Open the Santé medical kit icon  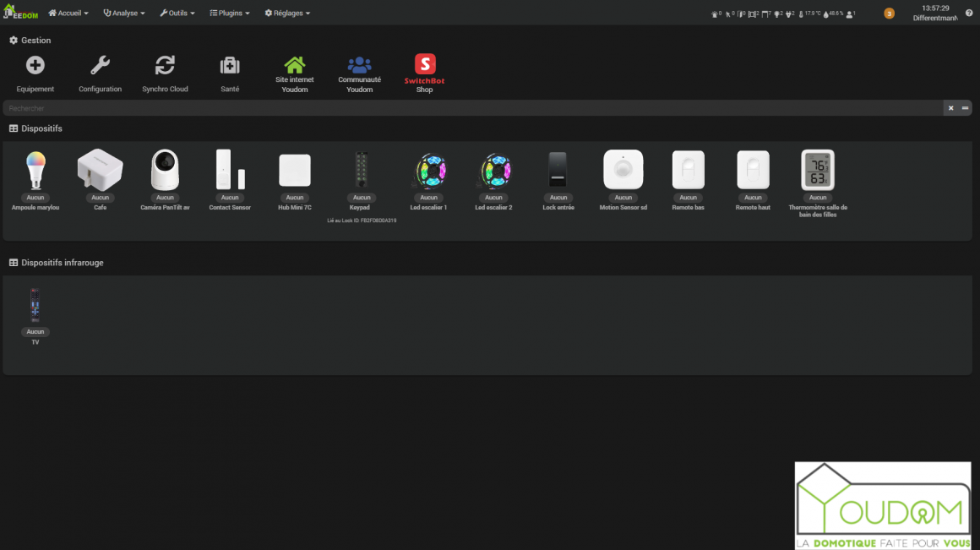pos(230,66)
